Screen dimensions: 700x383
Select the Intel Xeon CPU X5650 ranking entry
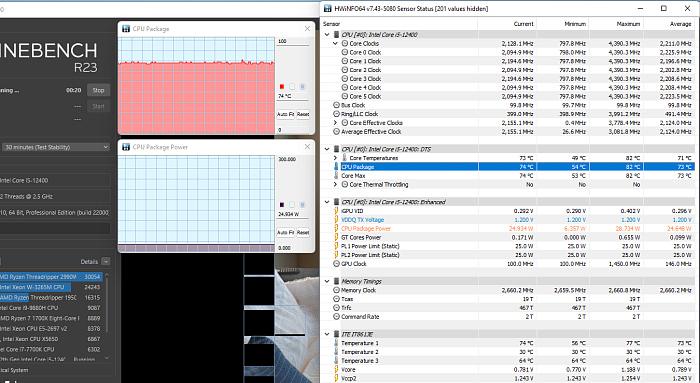point(51,339)
